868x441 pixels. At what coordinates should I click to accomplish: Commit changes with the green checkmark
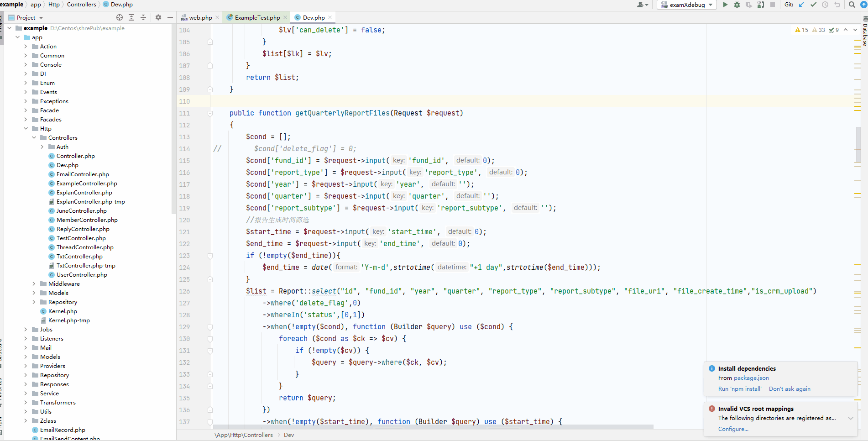pos(813,5)
